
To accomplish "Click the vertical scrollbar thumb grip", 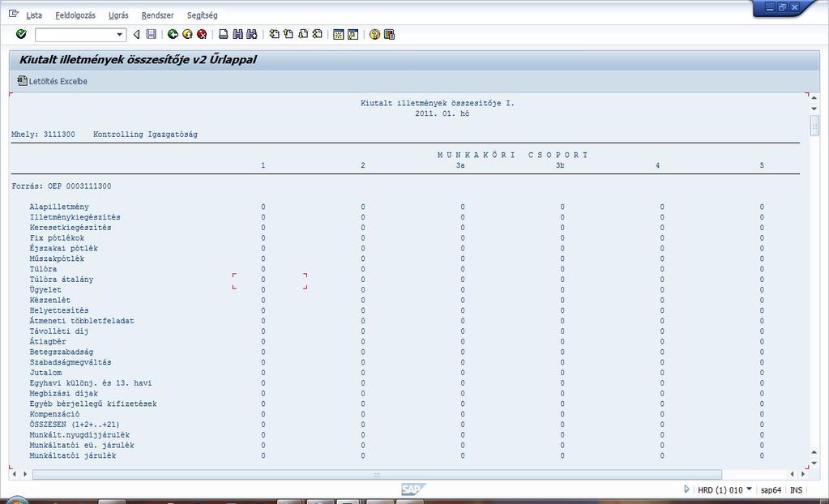I will [x=814, y=126].
